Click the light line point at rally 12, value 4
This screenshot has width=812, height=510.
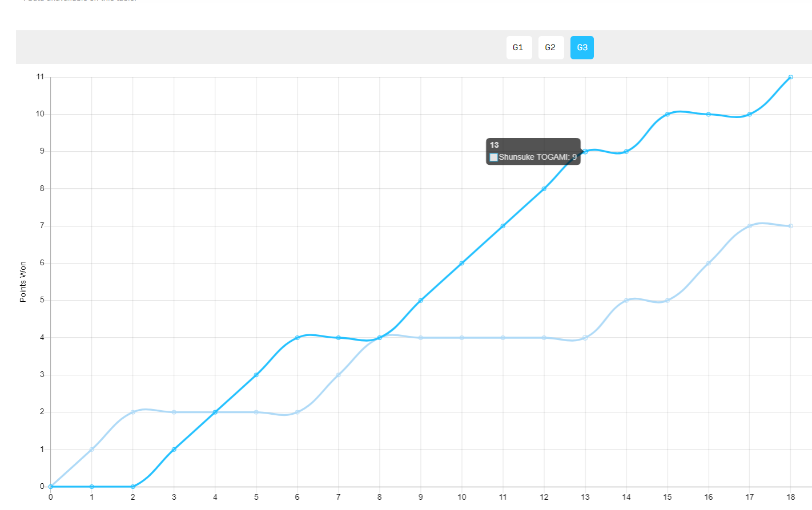click(544, 338)
